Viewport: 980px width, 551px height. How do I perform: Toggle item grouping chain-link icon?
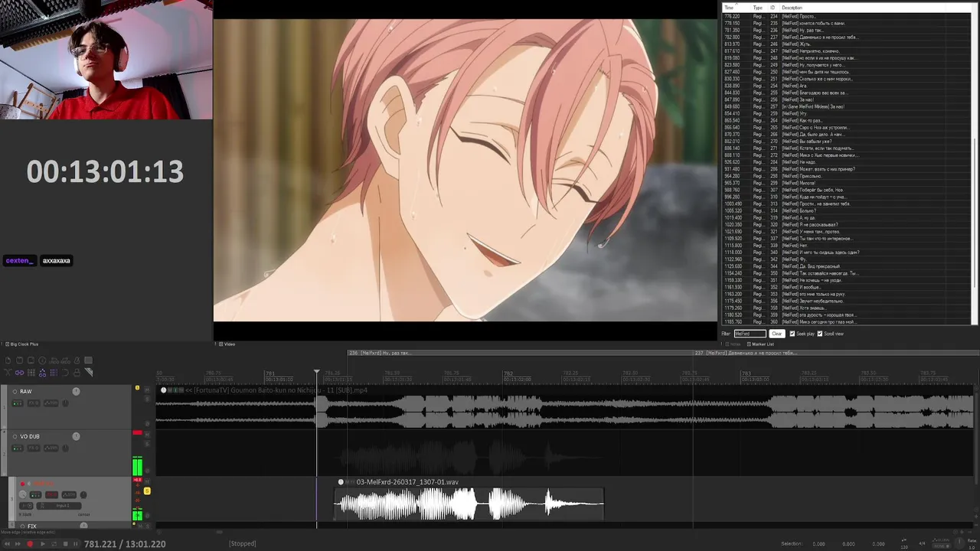click(x=19, y=373)
